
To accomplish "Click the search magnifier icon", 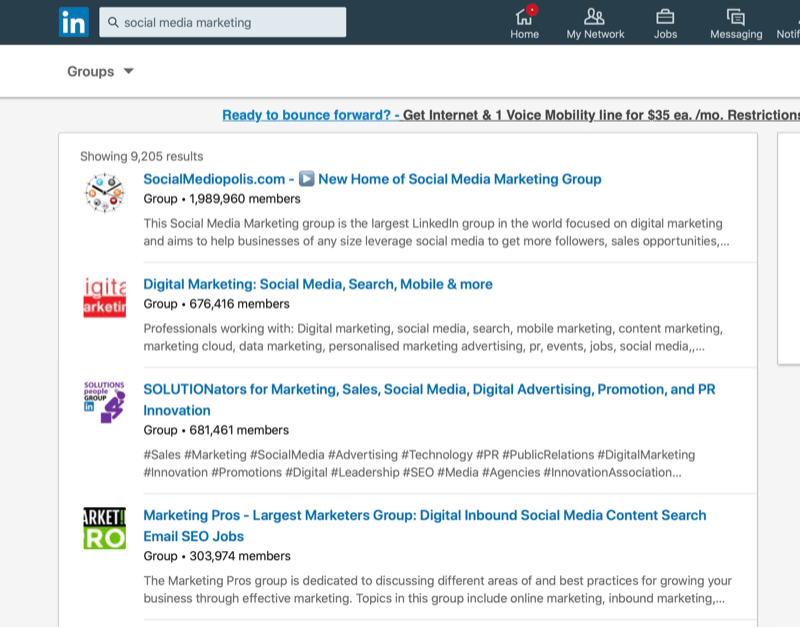I will coord(113,22).
